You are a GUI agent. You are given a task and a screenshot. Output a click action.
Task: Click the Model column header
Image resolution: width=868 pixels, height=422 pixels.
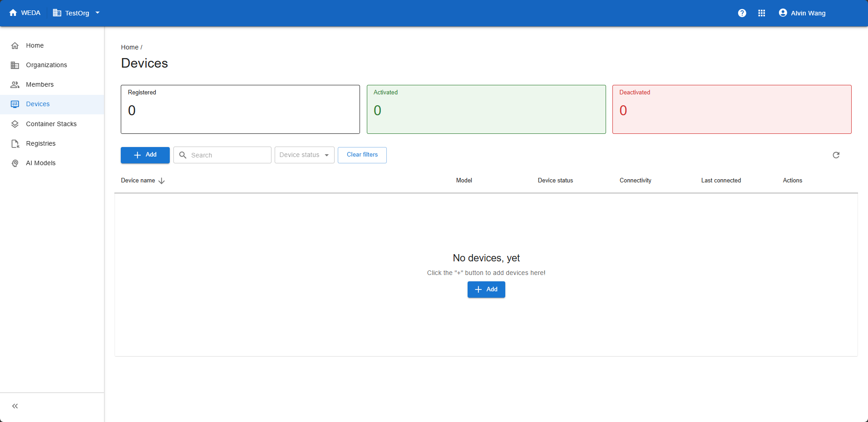(x=464, y=181)
